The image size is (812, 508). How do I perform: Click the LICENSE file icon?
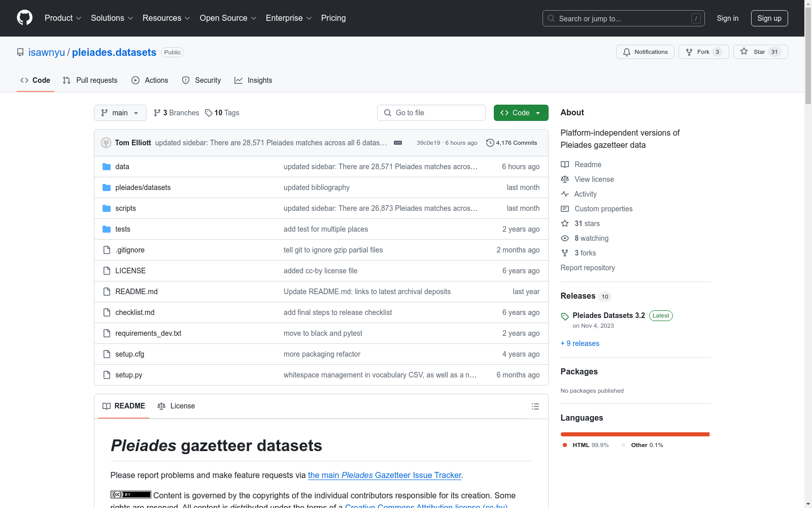pos(107,271)
